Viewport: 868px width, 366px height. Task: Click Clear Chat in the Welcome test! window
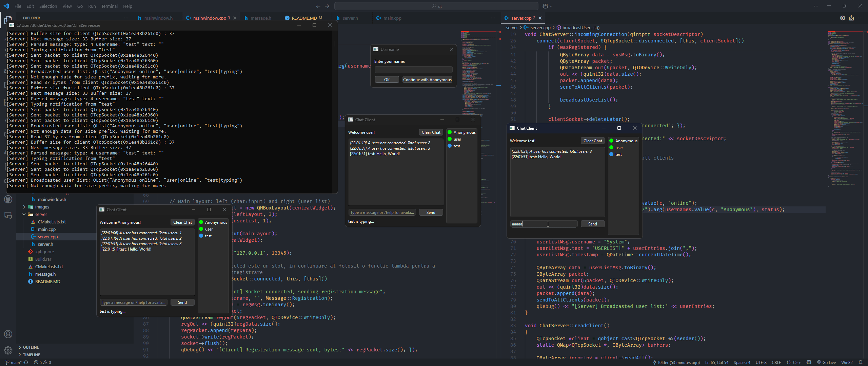click(x=593, y=141)
